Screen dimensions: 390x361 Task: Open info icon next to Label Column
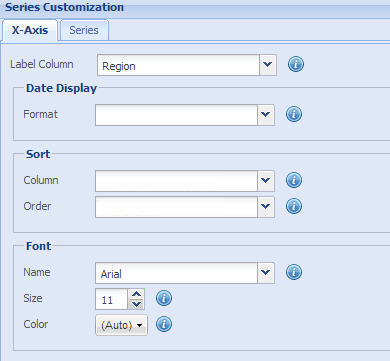coord(296,64)
